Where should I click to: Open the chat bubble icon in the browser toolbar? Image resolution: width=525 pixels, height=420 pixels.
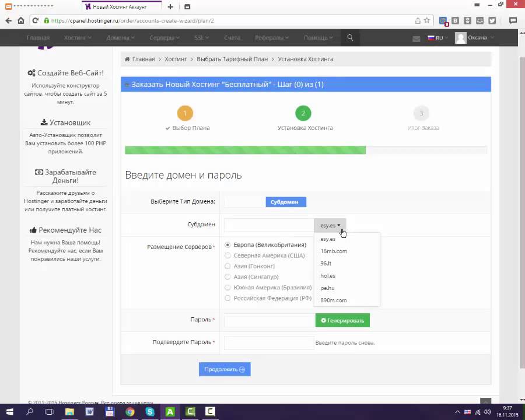point(513,20)
